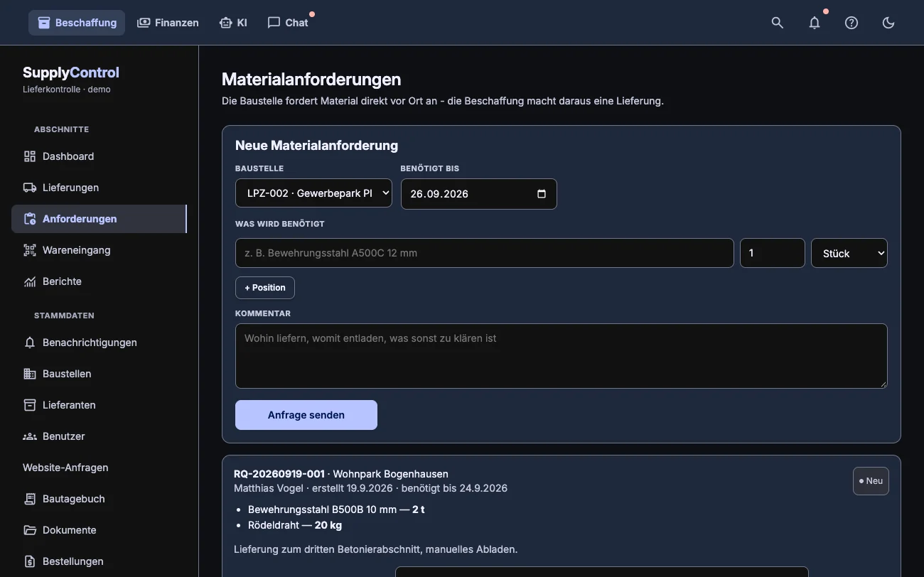Select request ID RQ-20260919-001
This screenshot has width=924, height=577.
tap(279, 474)
